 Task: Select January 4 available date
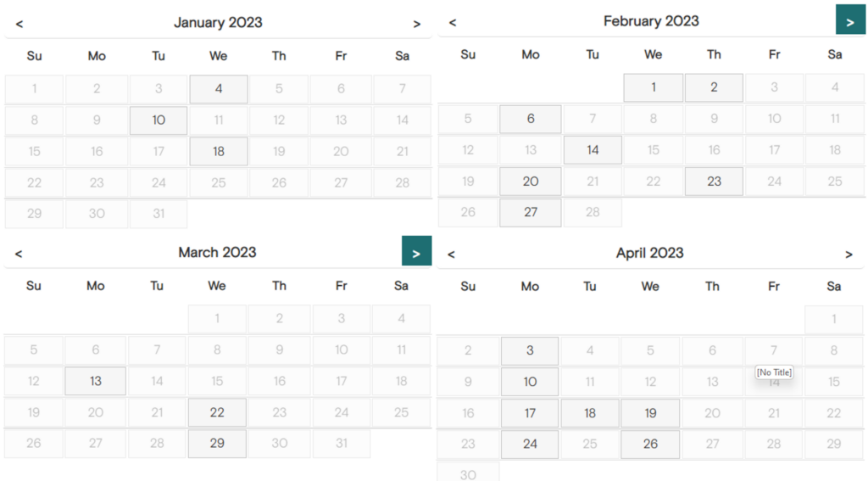coord(219,89)
